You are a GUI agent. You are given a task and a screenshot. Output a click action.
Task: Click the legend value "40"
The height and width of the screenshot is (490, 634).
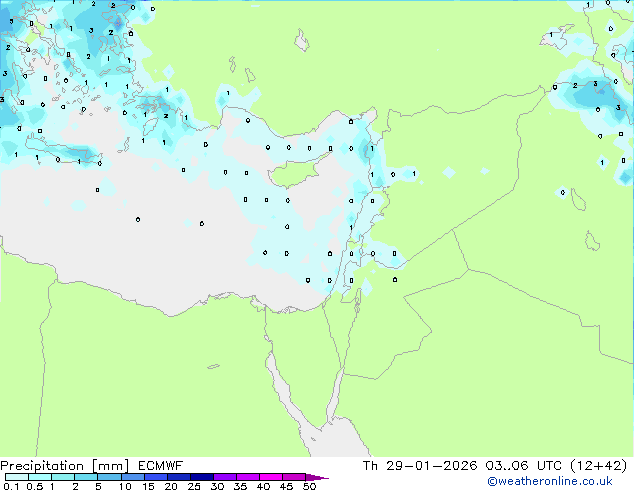point(263,486)
